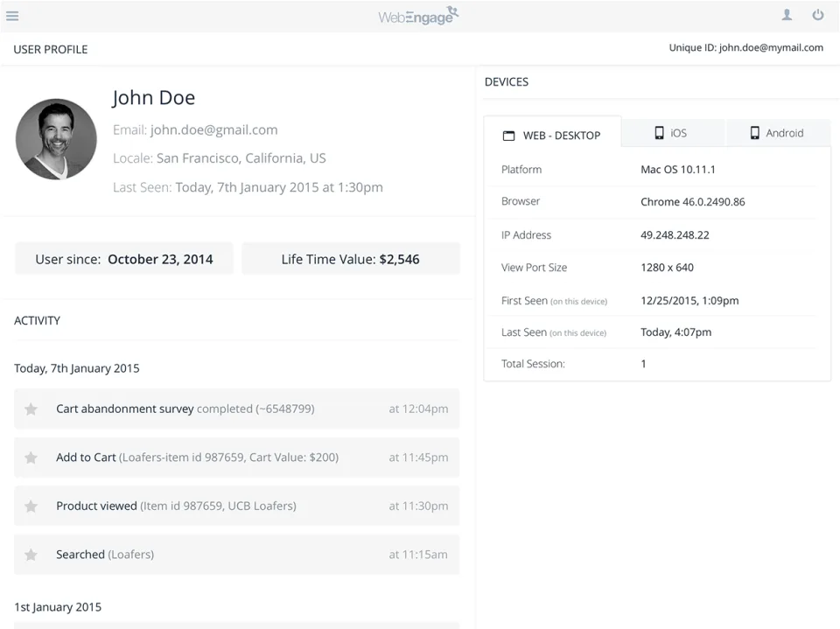Switch to the iOS devices tab
840x629 pixels.
point(673,133)
